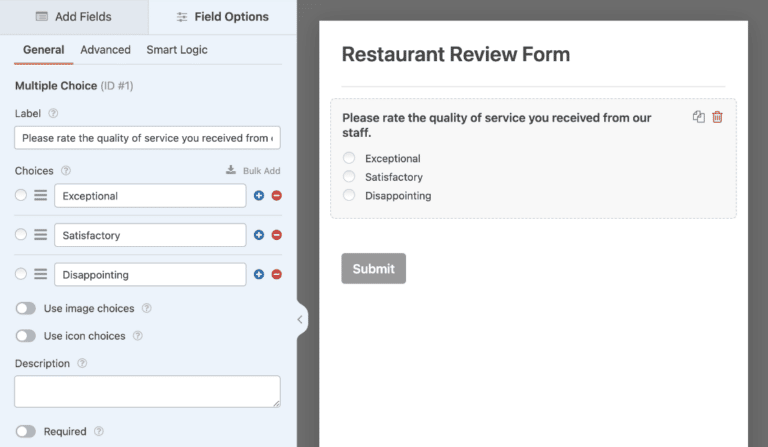Delete the Disappointing choice using minus icon
Image resolution: width=768 pixels, height=447 pixels.
(277, 274)
